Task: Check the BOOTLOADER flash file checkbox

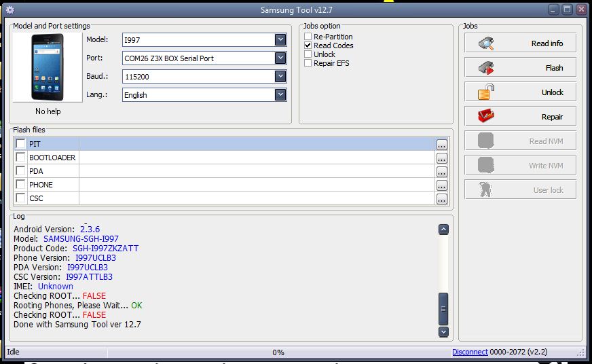Action: click(x=21, y=157)
